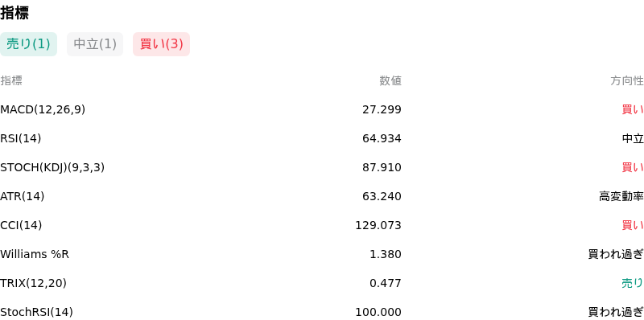Select the ATR(14) indicator row
Screen dimensions: 644x320
322,196
